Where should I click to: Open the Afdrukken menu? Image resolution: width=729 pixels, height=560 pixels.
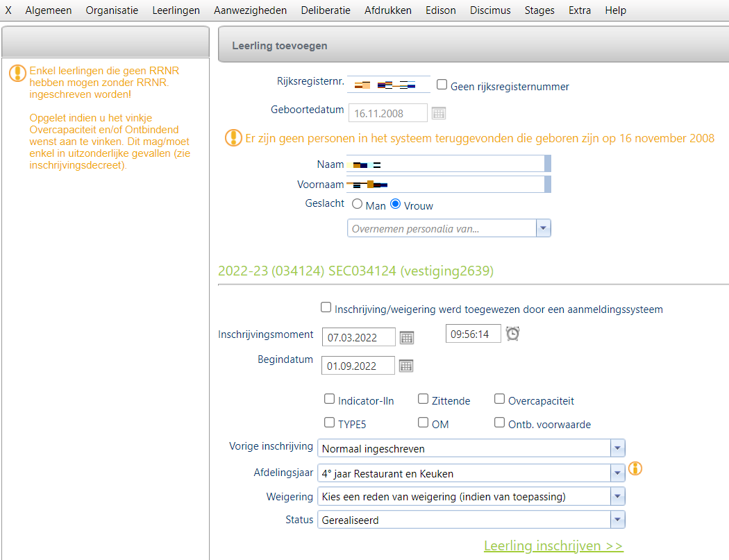click(x=387, y=10)
